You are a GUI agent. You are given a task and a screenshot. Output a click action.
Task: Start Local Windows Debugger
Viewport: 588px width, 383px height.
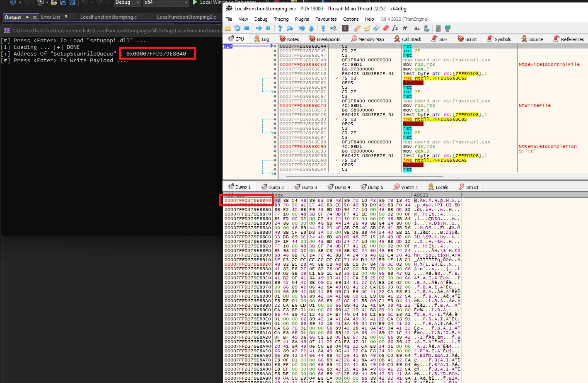point(196,2)
